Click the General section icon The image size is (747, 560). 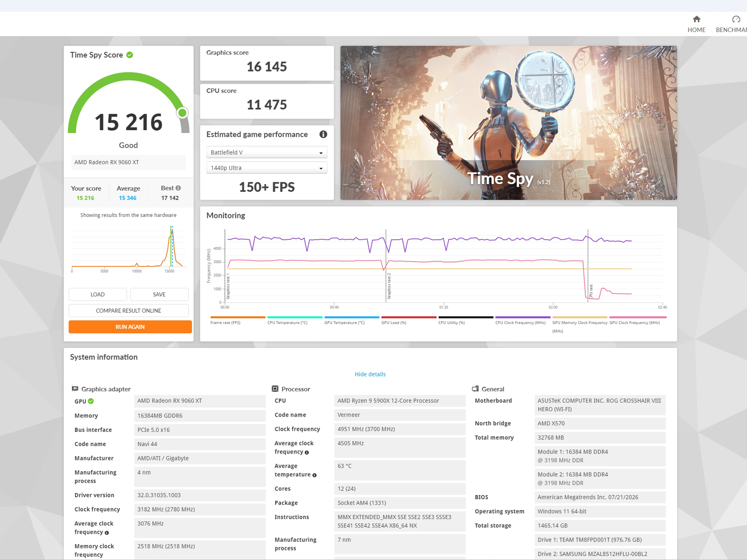click(x=475, y=389)
